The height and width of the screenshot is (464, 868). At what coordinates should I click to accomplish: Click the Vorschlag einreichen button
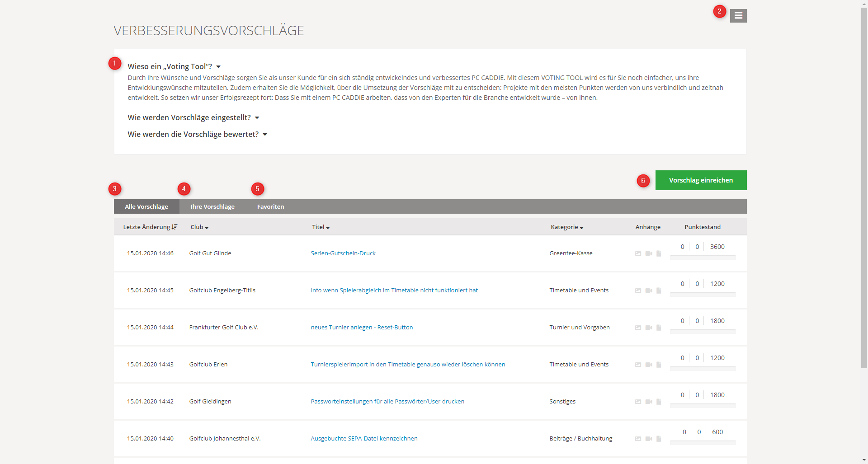click(701, 180)
